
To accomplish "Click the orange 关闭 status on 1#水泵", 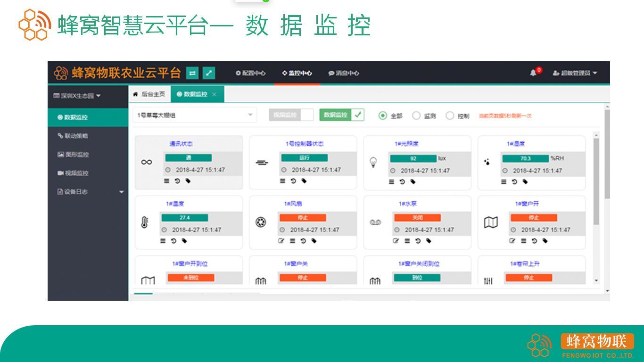I will point(418,218).
